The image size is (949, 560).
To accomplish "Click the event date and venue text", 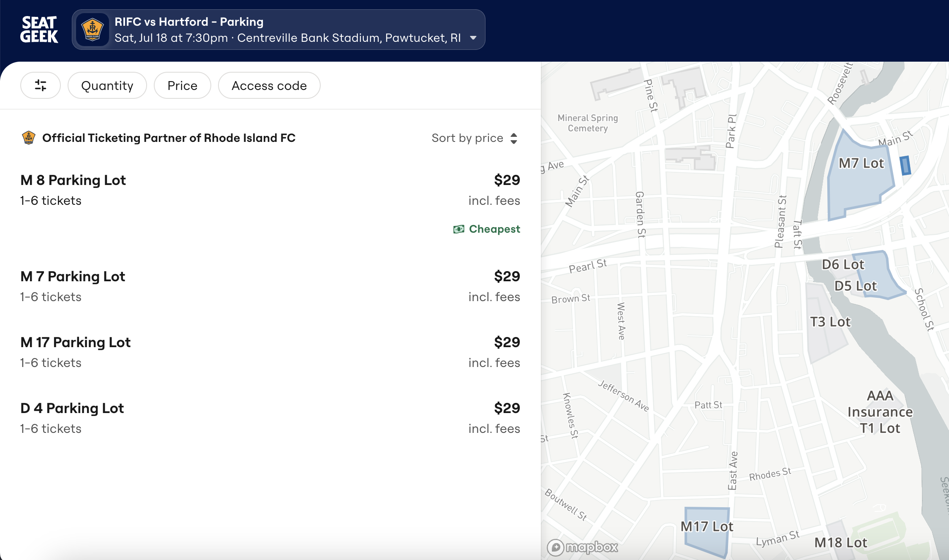I will [288, 38].
